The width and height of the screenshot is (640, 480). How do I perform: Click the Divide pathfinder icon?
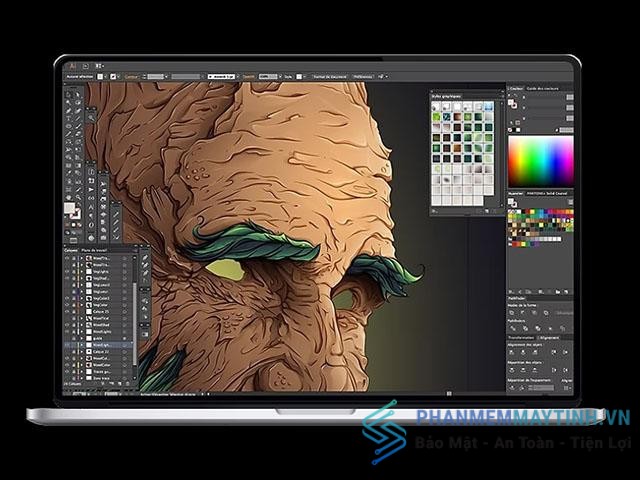513,328
